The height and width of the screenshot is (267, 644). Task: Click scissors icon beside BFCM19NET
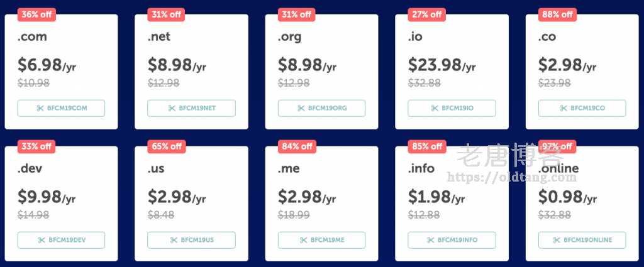tap(172, 108)
